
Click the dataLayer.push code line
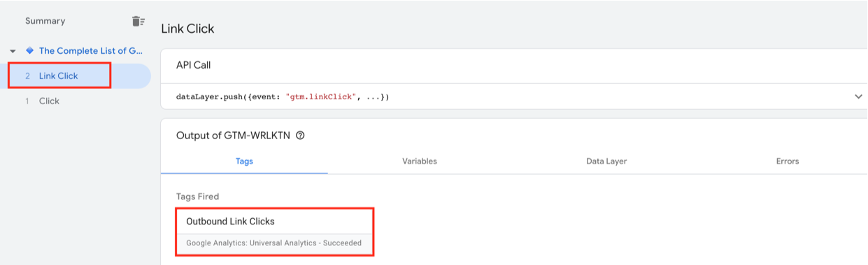tap(284, 97)
